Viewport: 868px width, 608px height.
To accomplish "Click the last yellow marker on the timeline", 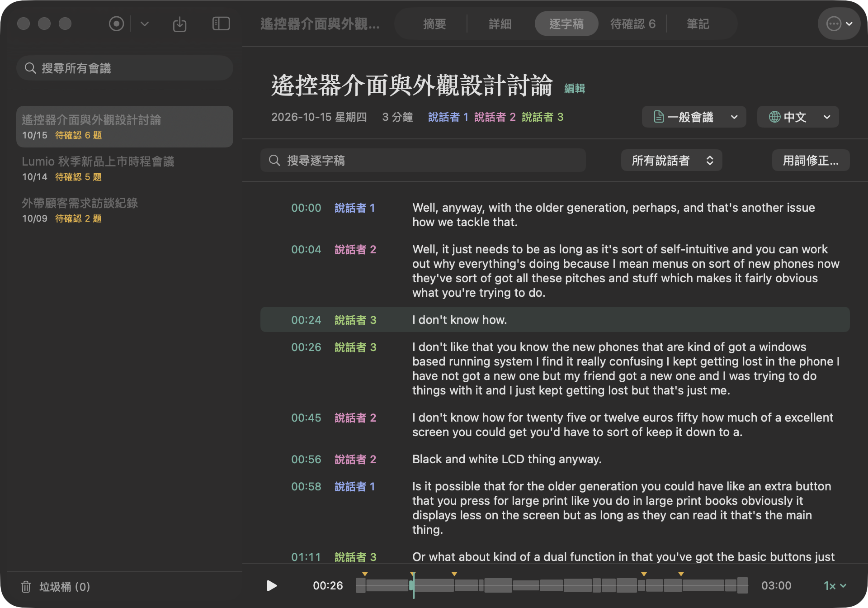I will [x=681, y=574].
